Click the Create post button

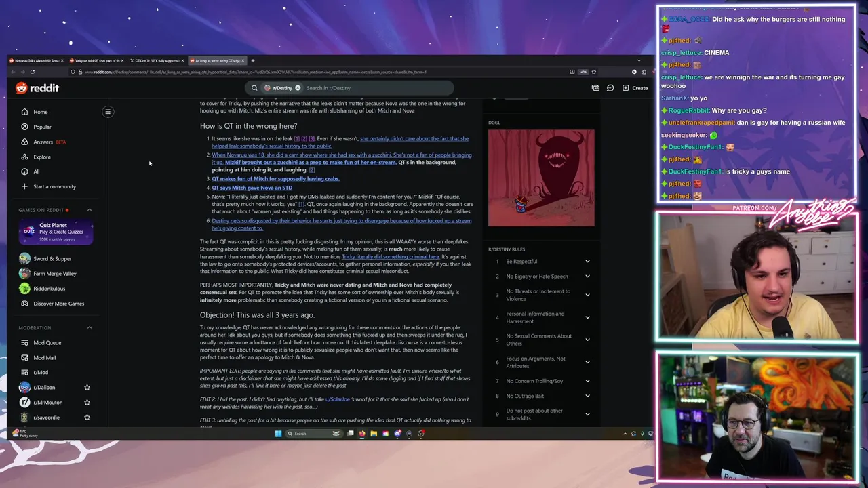[x=635, y=88]
